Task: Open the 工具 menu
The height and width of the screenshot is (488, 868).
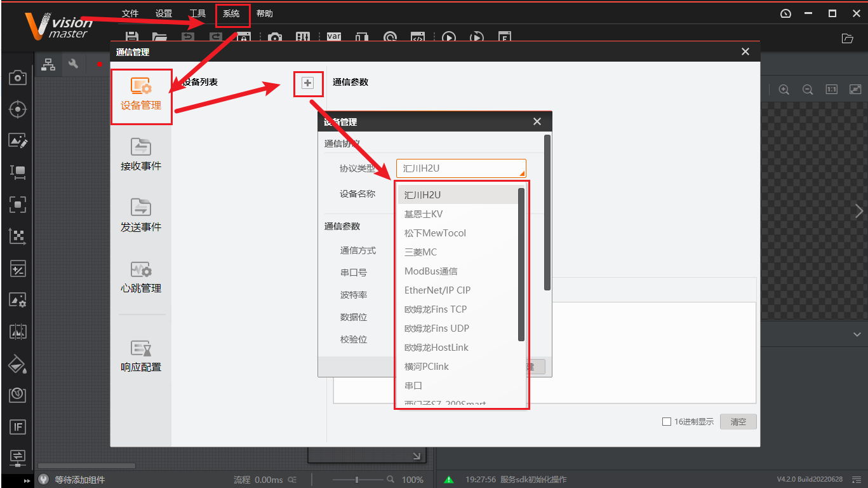Action: click(x=197, y=13)
